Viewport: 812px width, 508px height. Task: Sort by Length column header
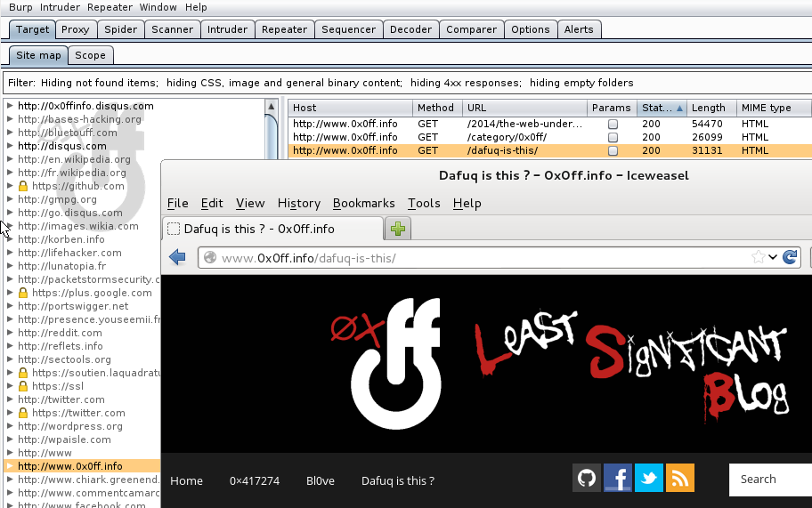(711, 108)
